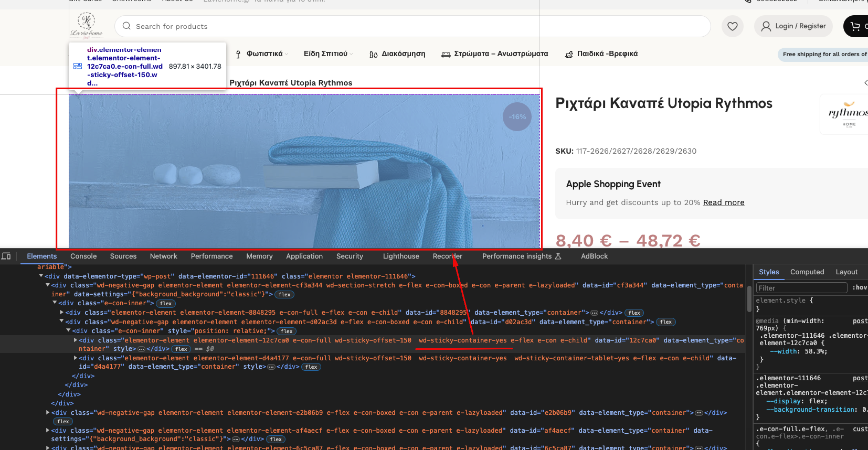Select the Elements tab
Screen dimensions: 868x450
pos(42,256)
